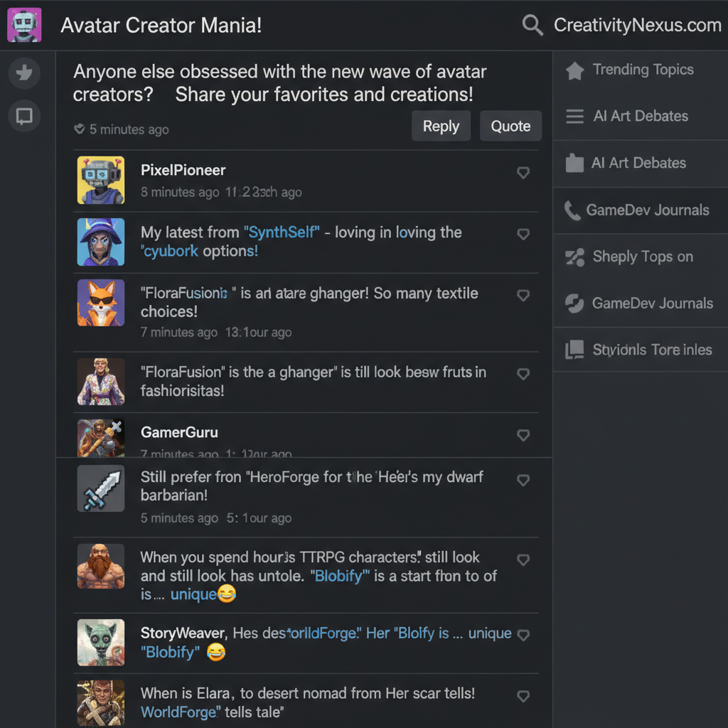Click the robot site logo
Viewport: 728px width, 728px height.
(24, 25)
